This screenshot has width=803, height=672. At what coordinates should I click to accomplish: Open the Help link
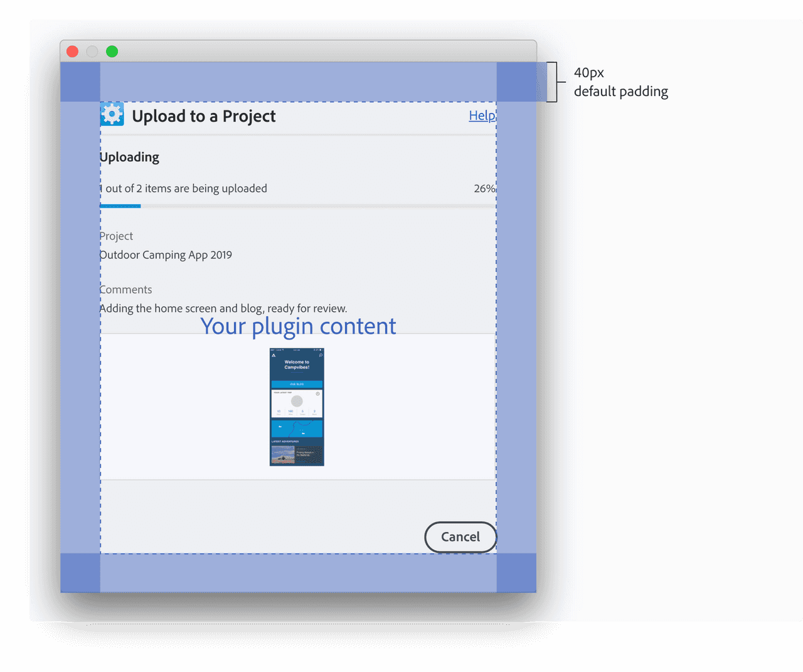tap(482, 115)
